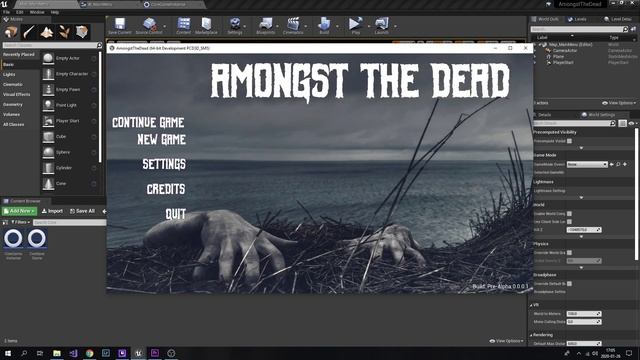
Task: Switch to the Levels tab
Action: [x=577, y=19]
